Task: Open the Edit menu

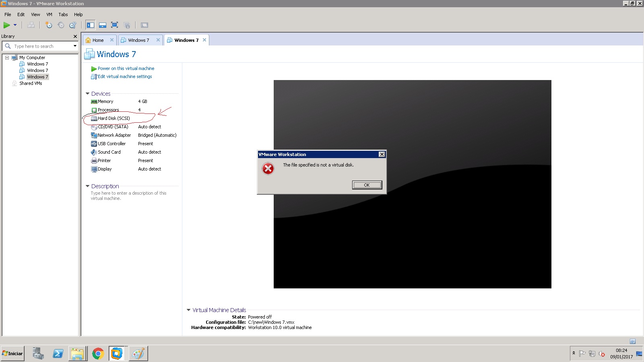Action: [21, 14]
